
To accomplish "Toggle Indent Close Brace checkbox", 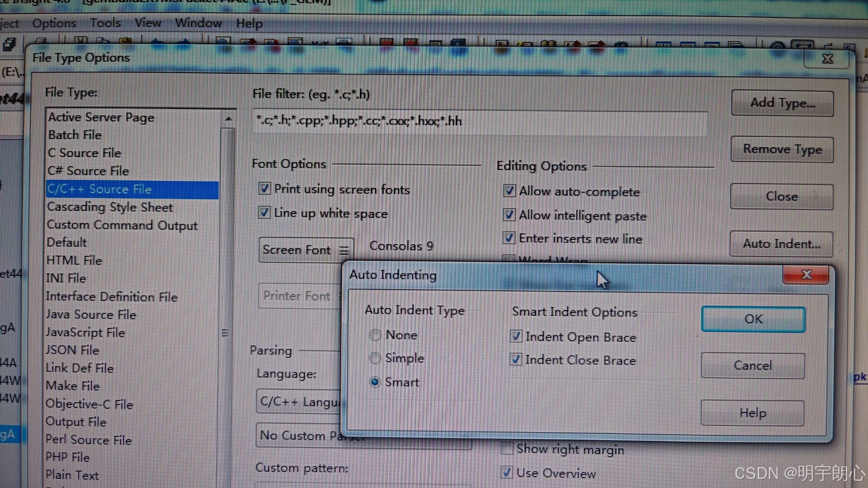I will [516, 360].
